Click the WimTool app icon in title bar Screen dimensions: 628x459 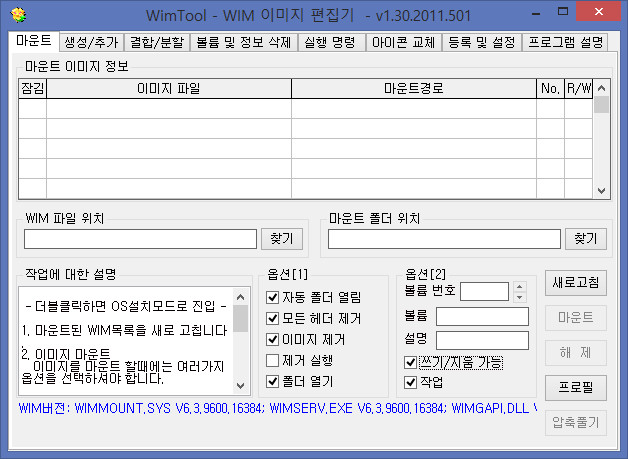tap(18, 15)
